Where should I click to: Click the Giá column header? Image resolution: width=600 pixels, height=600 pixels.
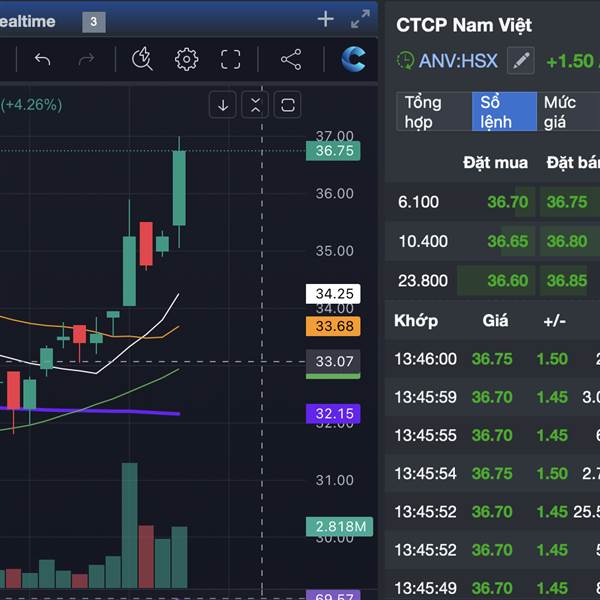(x=495, y=321)
